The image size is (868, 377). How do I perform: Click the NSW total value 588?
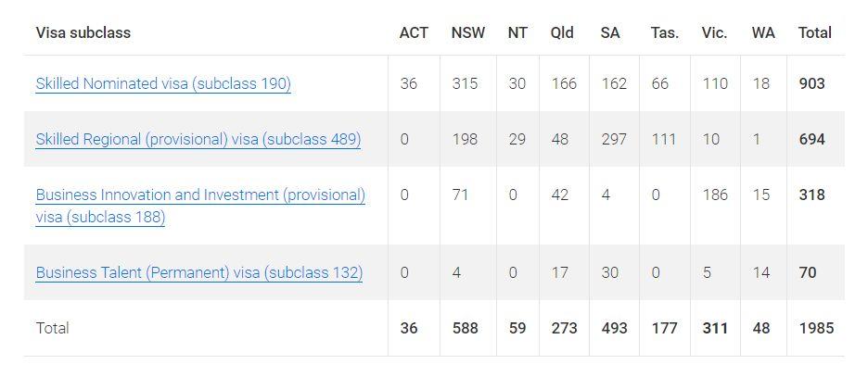pyautogui.click(x=465, y=328)
